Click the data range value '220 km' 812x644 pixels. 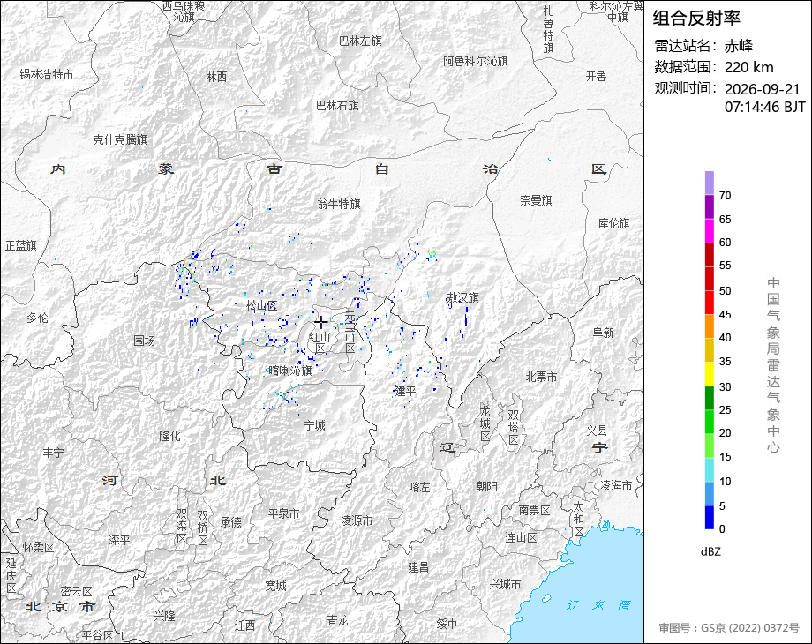pyautogui.click(x=748, y=67)
